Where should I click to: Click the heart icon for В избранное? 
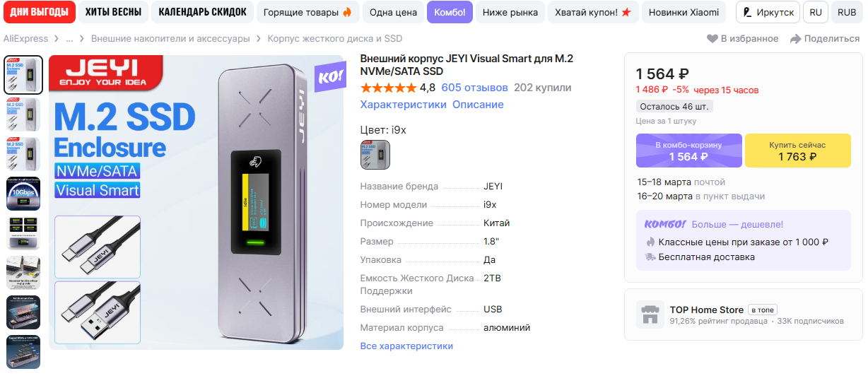pyautogui.click(x=712, y=39)
